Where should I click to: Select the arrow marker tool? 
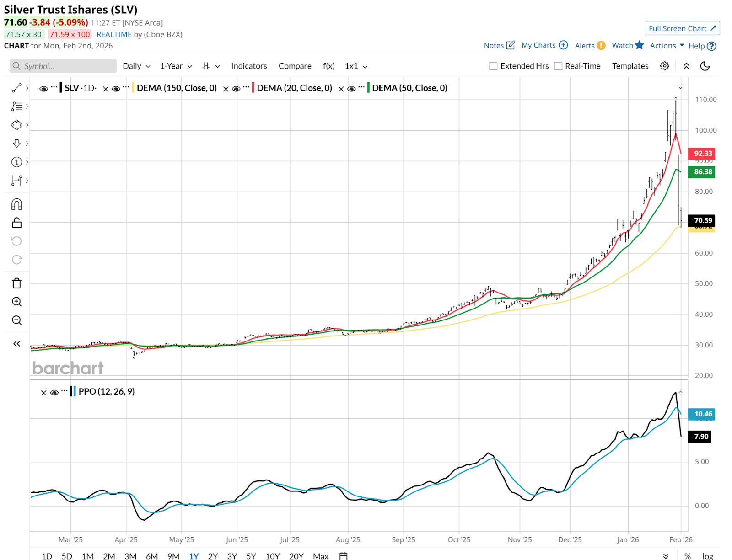click(x=16, y=144)
